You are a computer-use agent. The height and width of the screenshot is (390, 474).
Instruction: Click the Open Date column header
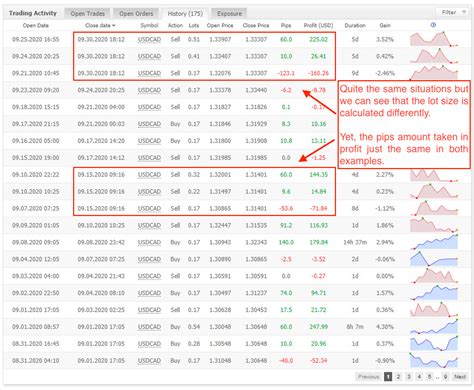click(36, 25)
